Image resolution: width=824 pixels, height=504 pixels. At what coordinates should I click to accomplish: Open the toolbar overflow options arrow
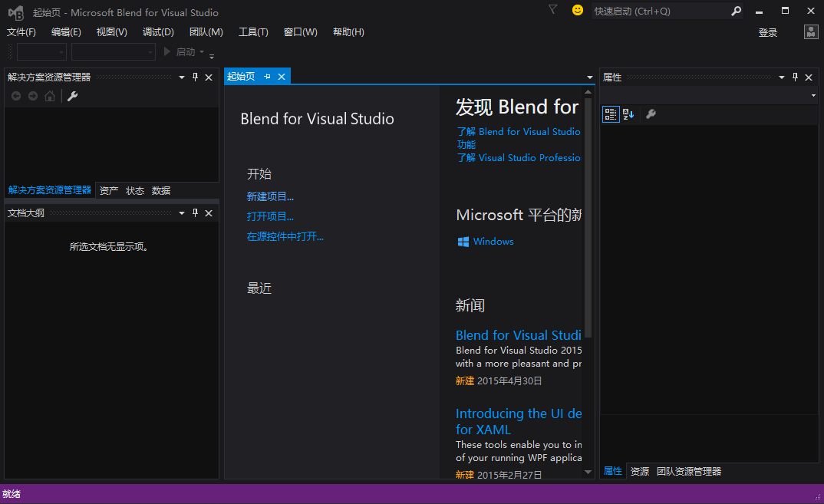pyautogui.click(x=212, y=55)
